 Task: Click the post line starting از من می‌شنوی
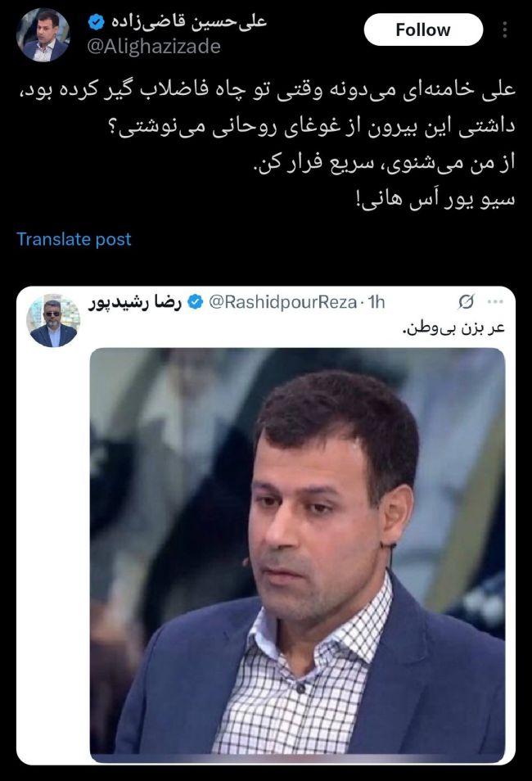pos(385,163)
